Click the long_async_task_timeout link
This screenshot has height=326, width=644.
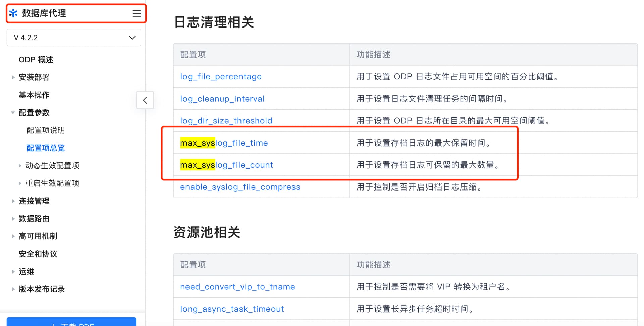point(232,309)
